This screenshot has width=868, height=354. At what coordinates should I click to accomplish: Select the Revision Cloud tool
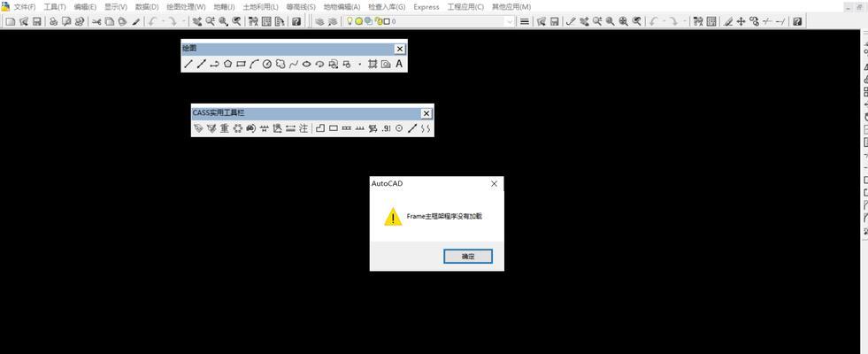pos(280,65)
